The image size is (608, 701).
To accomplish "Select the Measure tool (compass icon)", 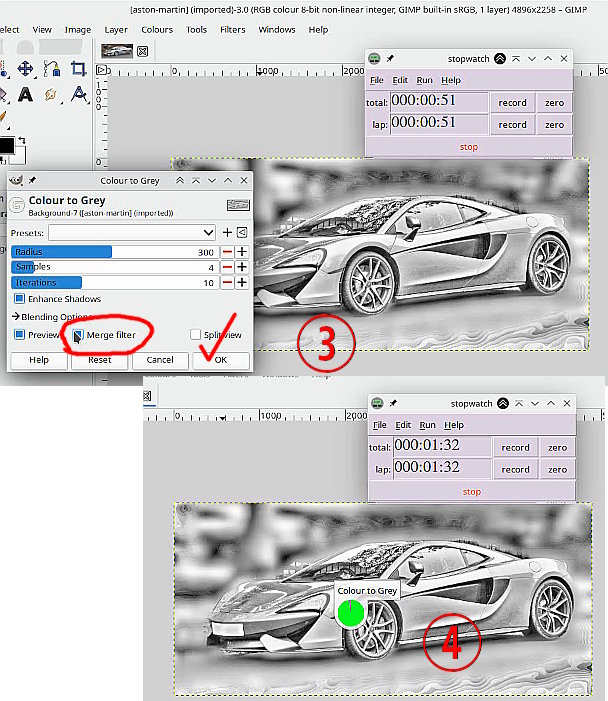I will click(x=79, y=94).
